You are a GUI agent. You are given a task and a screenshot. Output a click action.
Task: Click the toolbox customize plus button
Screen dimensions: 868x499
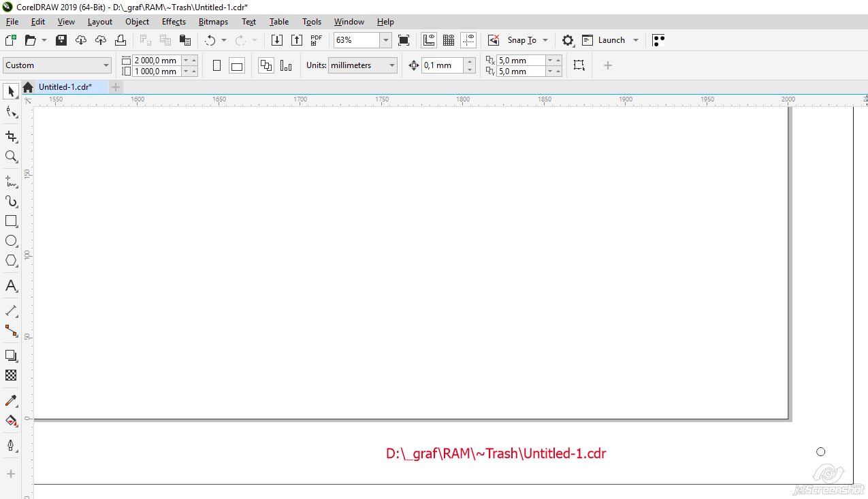click(11, 474)
